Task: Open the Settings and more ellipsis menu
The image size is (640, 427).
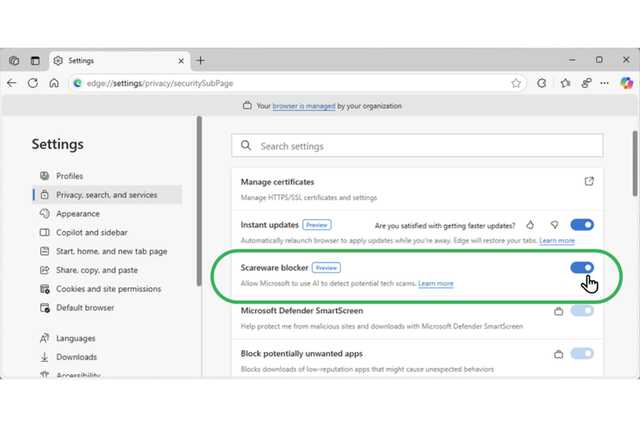Action: pyautogui.click(x=604, y=83)
